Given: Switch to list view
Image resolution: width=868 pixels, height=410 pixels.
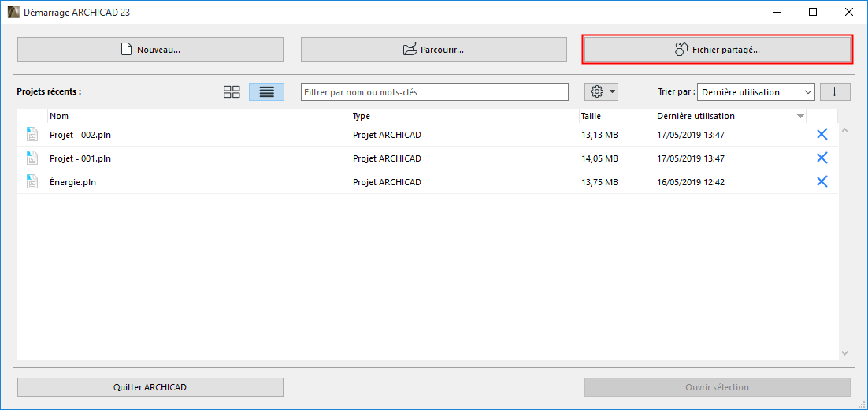Looking at the screenshot, I should pos(267,92).
